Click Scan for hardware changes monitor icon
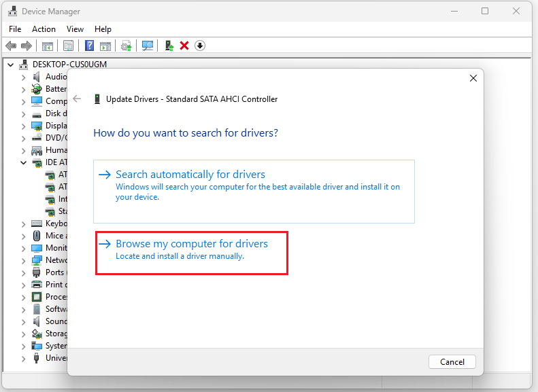 pyautogui.click(x=148, y=46)
